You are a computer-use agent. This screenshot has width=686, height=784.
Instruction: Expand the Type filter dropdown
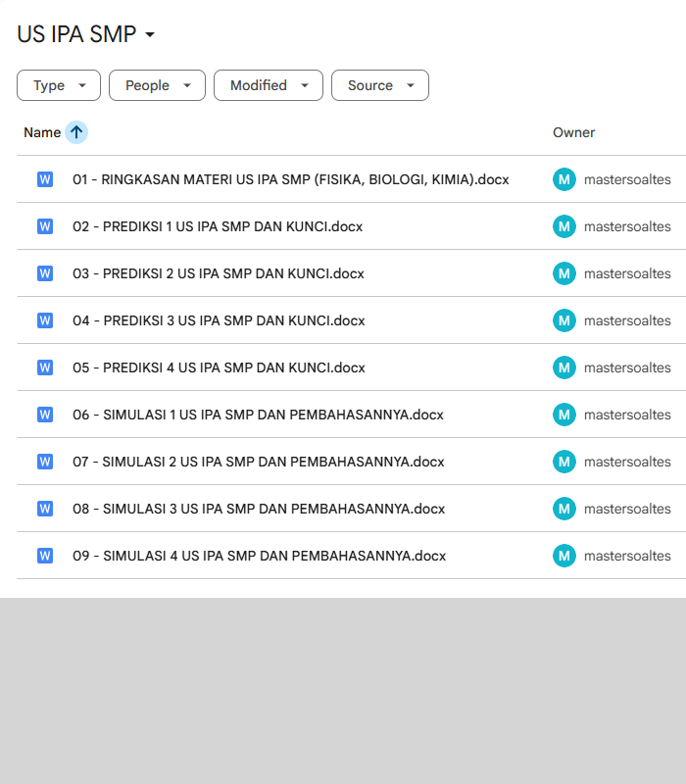(x=59, y=85)
